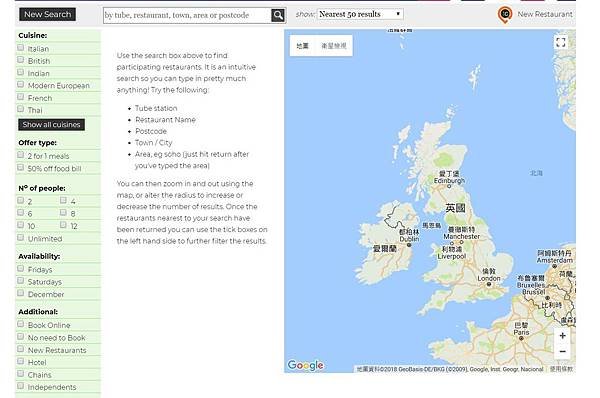Zoom out the map with minus
The width and height of the screenshot is (600, 398).
click(562, 351)
